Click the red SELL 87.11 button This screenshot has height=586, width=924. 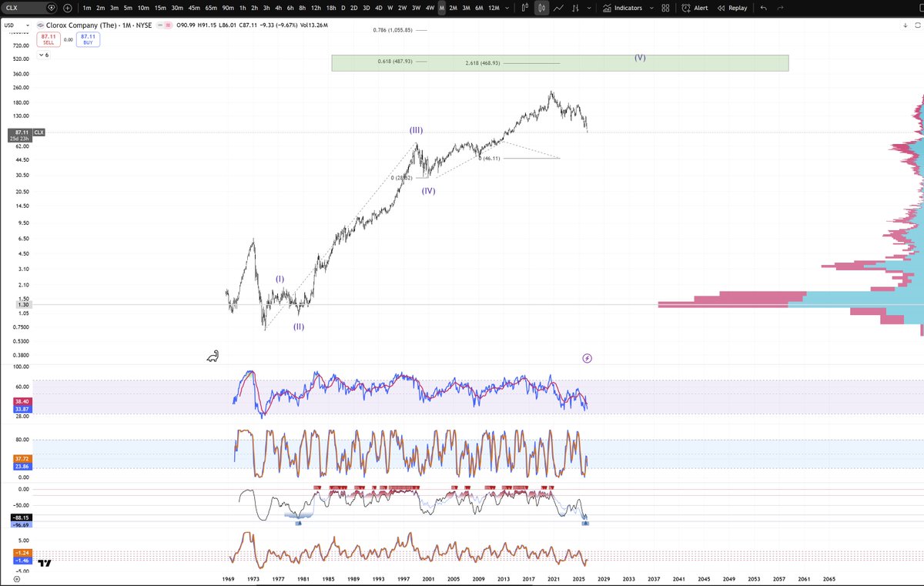[x=50, y=38]
